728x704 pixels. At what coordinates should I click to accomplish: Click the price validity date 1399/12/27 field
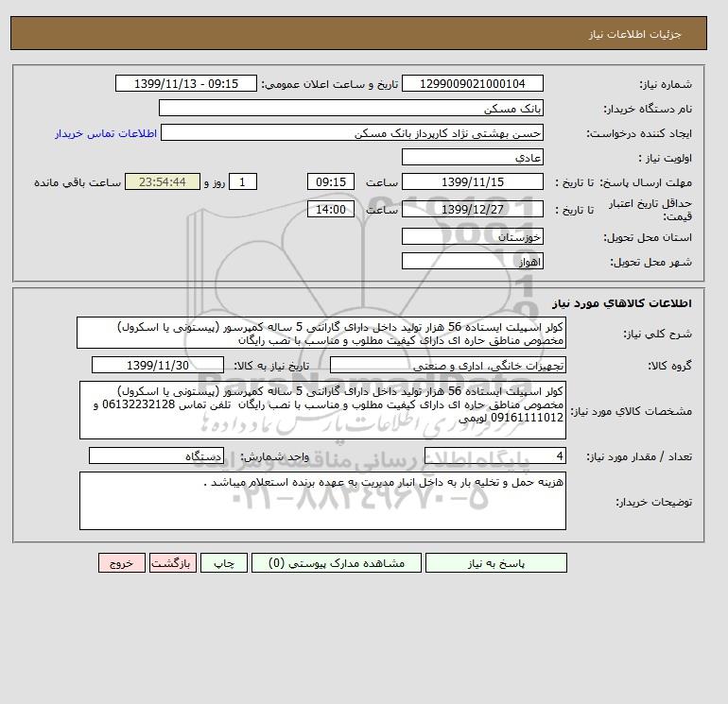click(472, 209)
